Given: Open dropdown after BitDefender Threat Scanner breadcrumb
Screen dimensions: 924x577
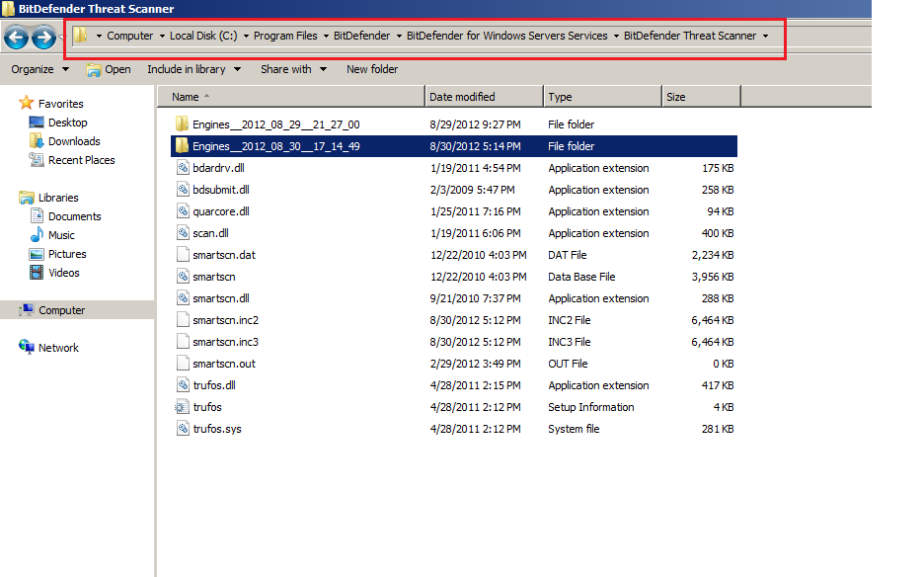Looking at the screenshot, I should (765, 36).
